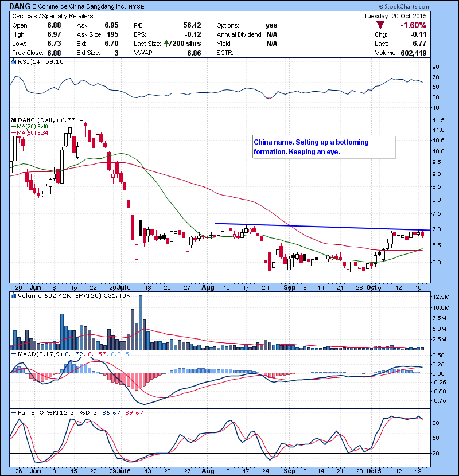Click the Cyclicals / Specialty Retailers sector text
Image resolution: width=459 pixels, height=476 pixels.
pos(53,16)
